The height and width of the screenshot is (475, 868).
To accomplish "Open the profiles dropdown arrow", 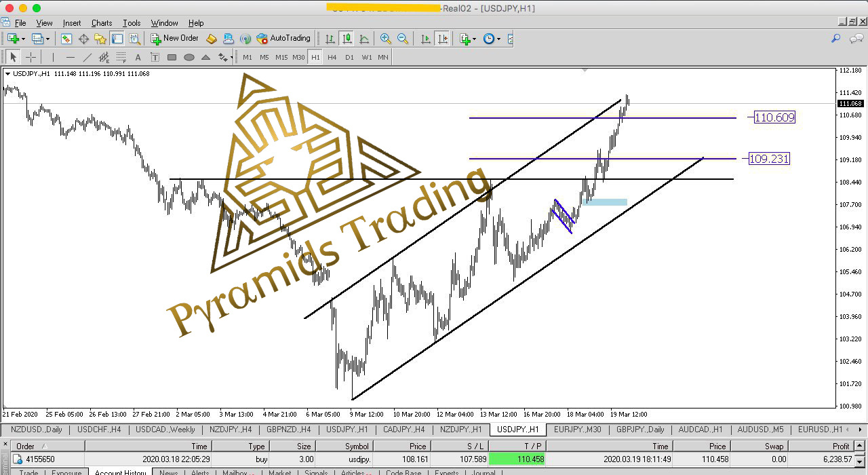I will pyautogui.click(x=48, y=39).
